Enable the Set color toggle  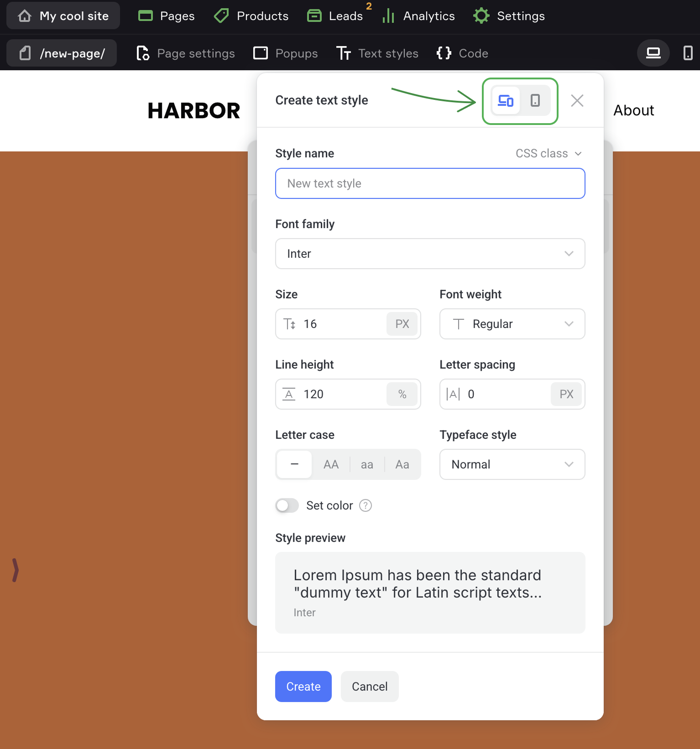tap(287, 505)
